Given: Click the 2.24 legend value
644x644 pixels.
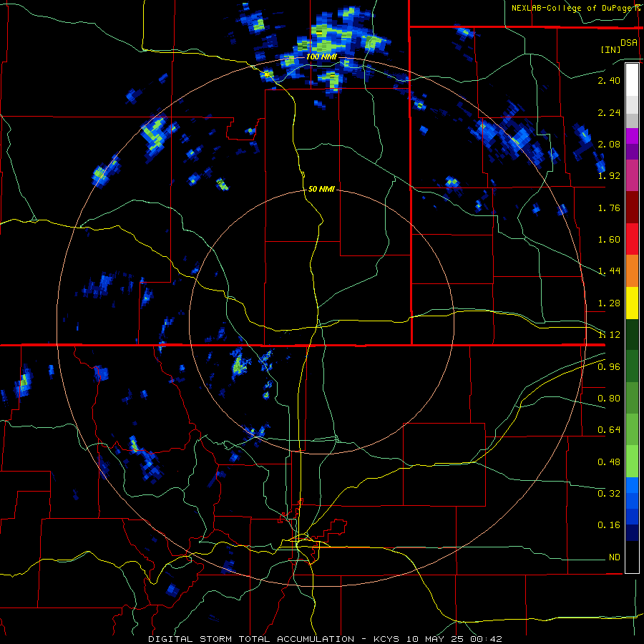Looking at the screenshot, I should [609, 112].
